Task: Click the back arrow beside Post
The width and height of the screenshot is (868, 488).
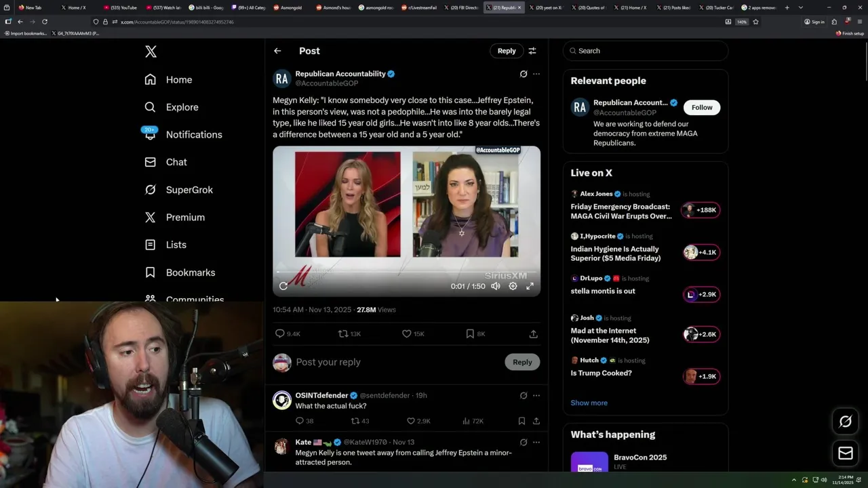Action: (x=277, y=51)
